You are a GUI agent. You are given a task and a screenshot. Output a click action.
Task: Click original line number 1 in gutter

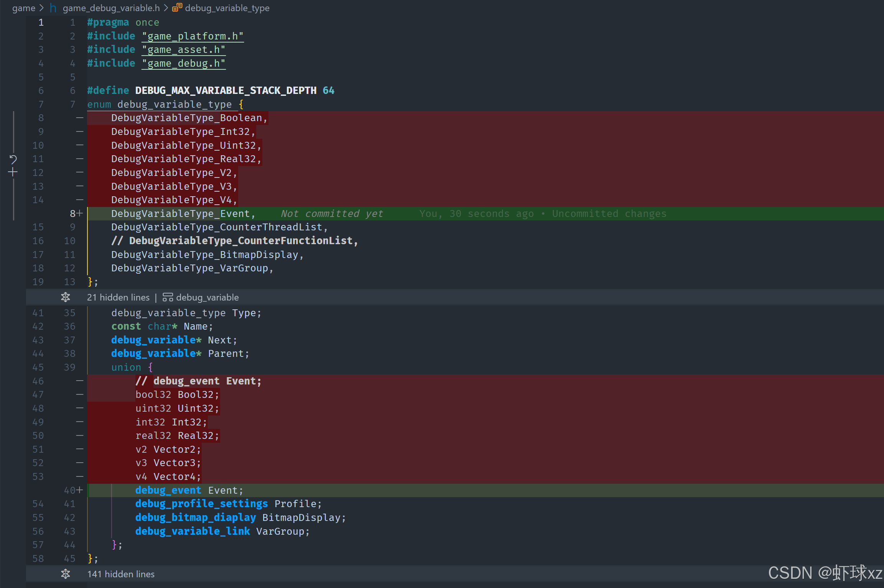coord(41,23)
